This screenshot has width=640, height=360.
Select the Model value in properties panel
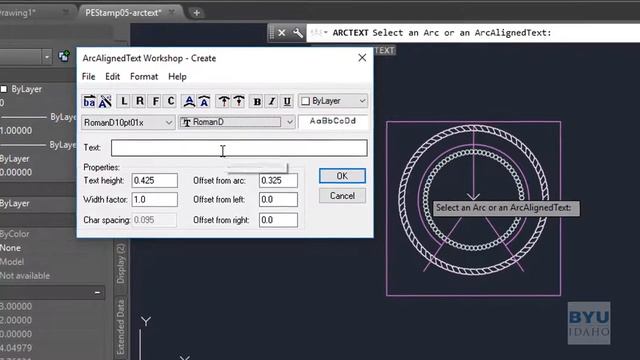pyautogui.click(x=12, y=262)
